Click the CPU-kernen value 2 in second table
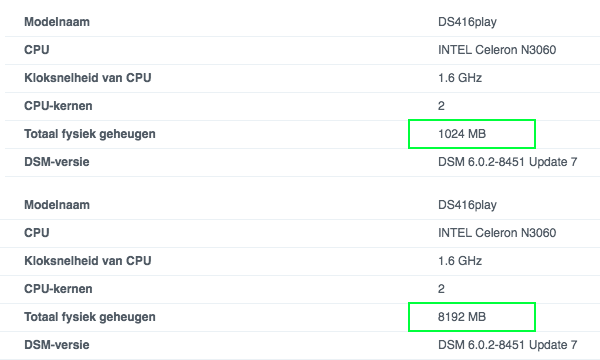Screen dimensions: 600x360 coord(441,288)
